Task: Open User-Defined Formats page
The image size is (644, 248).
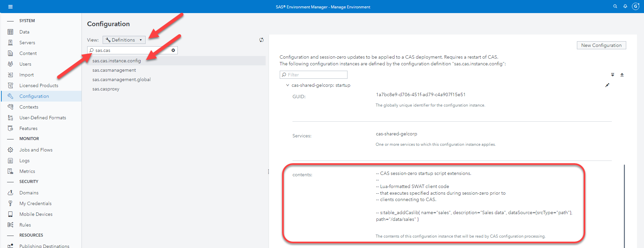Action: click(43, 118)
